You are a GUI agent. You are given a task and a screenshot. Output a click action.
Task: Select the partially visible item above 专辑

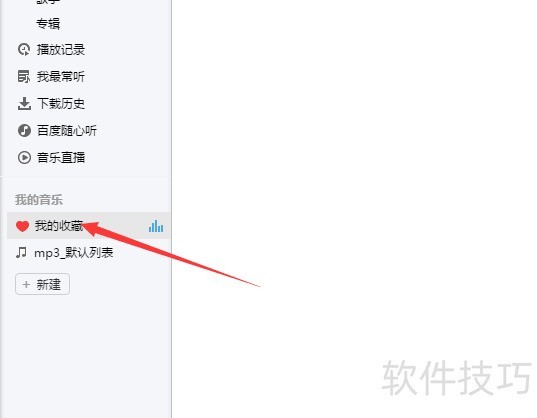coord(48,2)
